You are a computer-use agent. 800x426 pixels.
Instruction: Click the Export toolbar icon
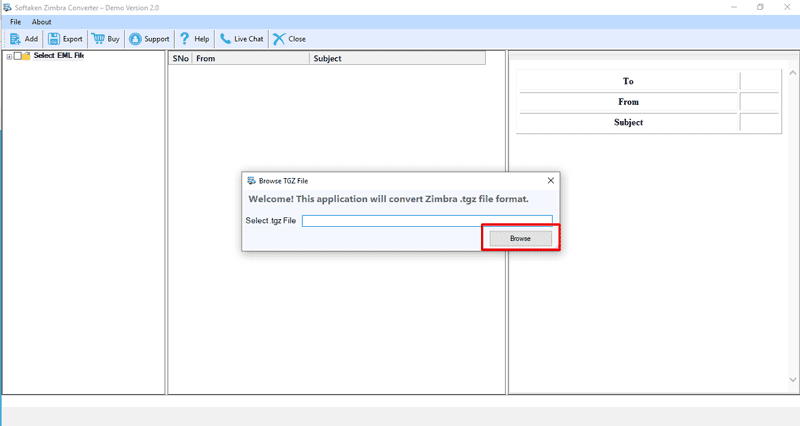(x=54, y=39)
